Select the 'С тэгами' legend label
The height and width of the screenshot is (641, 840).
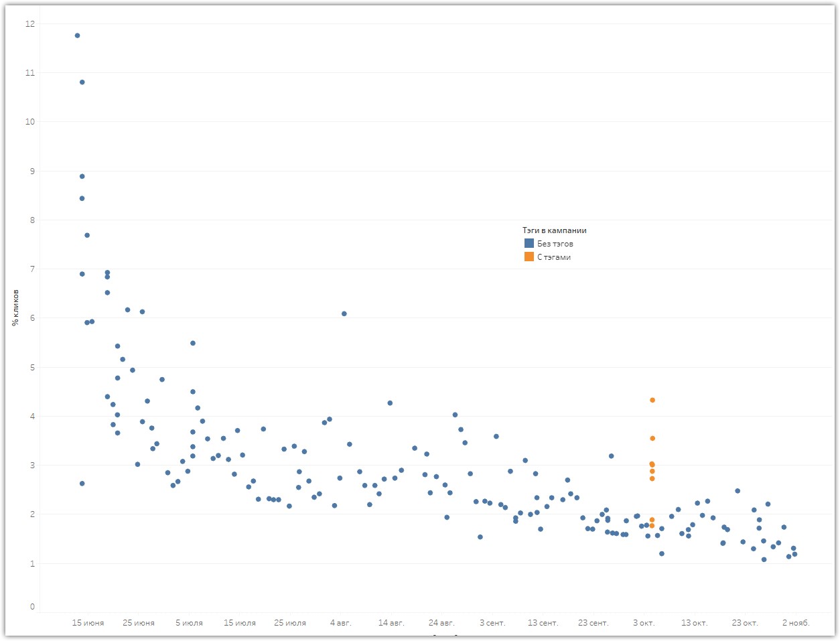[x=554, y=257]
